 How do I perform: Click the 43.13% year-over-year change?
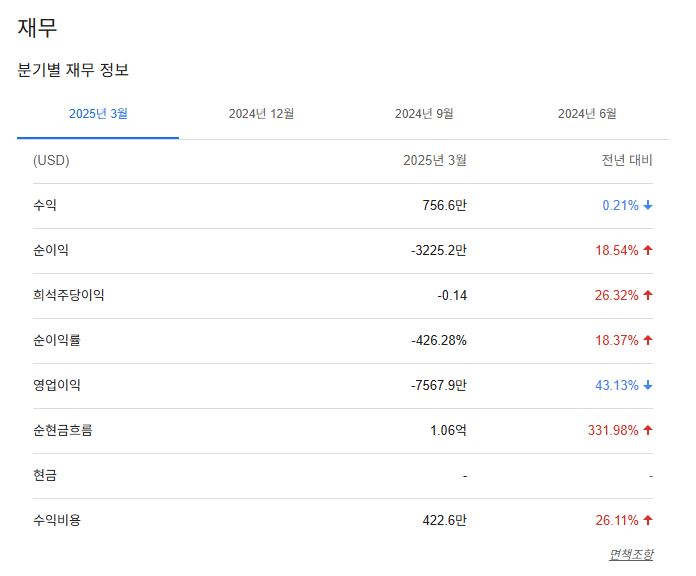(x=617, y=385)
